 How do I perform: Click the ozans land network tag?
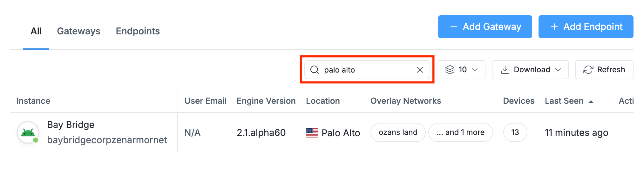tap(398, 132)
